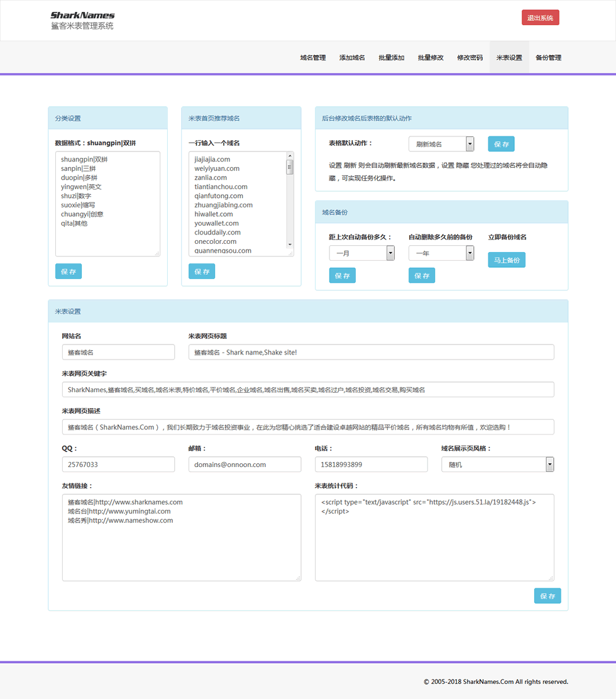This screenshot has width=616, height=699.
Task: Click the 马上备份 backup now button
Action: pos(507,260)
